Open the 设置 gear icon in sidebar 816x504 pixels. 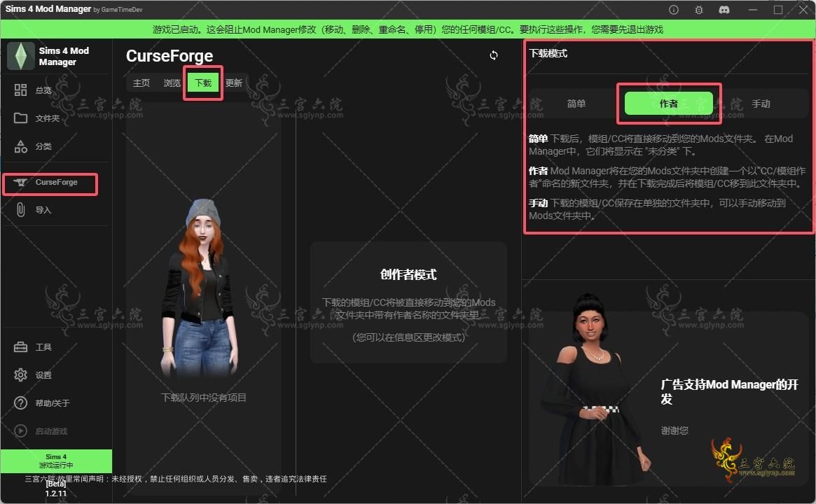20,375
